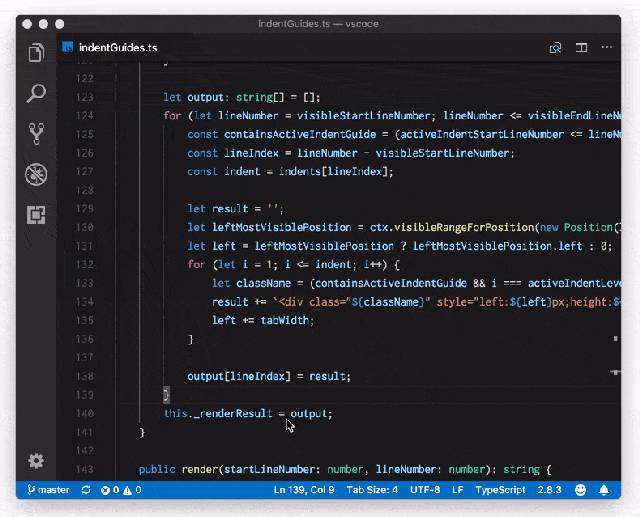Click the synchronize changes icon
This screenshot has width=640, height=517.
[x=86, y=490]
